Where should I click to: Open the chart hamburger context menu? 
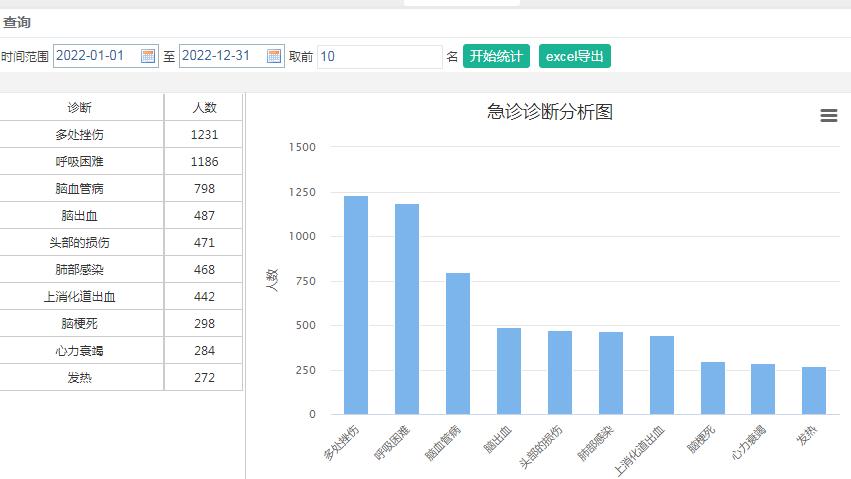click(x=828, y=116)
